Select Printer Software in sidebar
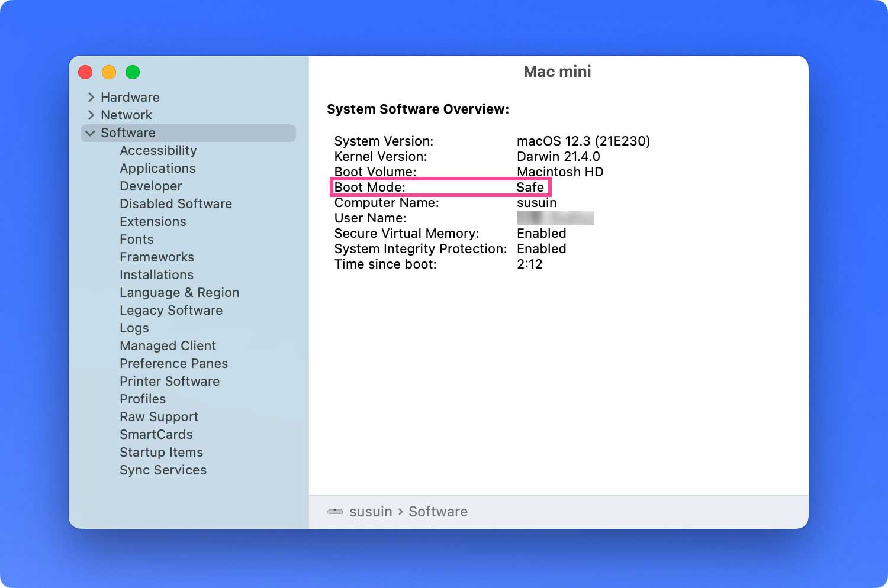Viewport: 888px width, 588px height. (169, 382)
